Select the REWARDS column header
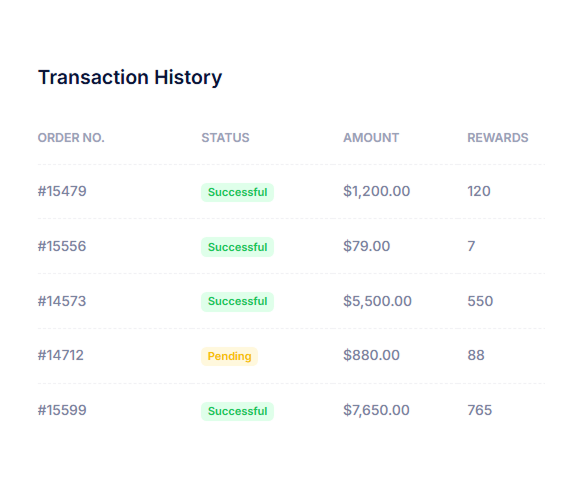Image resolution: width=570 pixels, height=500 pixels. 498,138
